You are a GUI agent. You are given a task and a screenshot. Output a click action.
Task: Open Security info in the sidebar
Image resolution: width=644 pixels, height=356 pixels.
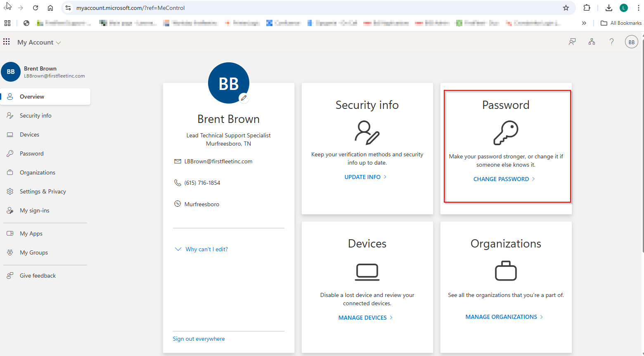(x=45, y=116)
